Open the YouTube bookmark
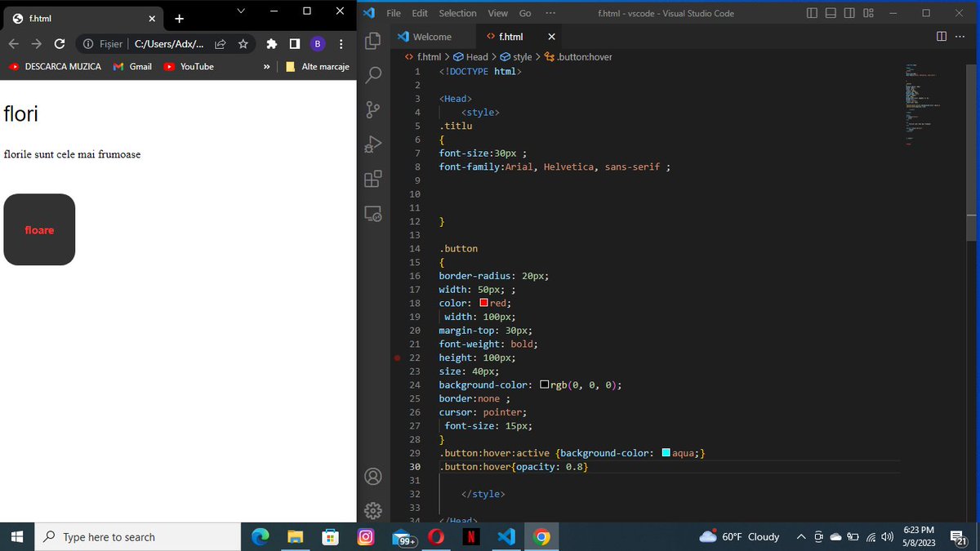The height and width of the screenshot is (551, 980). click(x=189, y=67)
